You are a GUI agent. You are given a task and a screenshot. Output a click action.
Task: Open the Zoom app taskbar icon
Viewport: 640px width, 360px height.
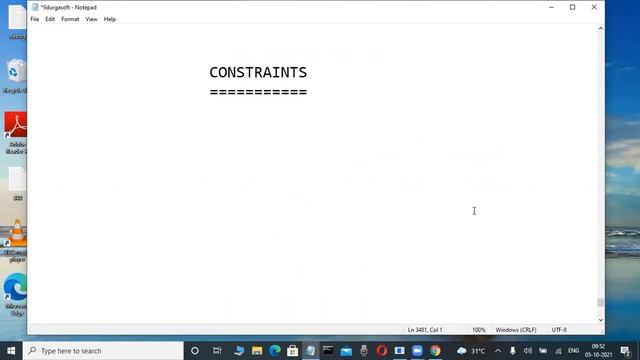(x=417, y=351)
